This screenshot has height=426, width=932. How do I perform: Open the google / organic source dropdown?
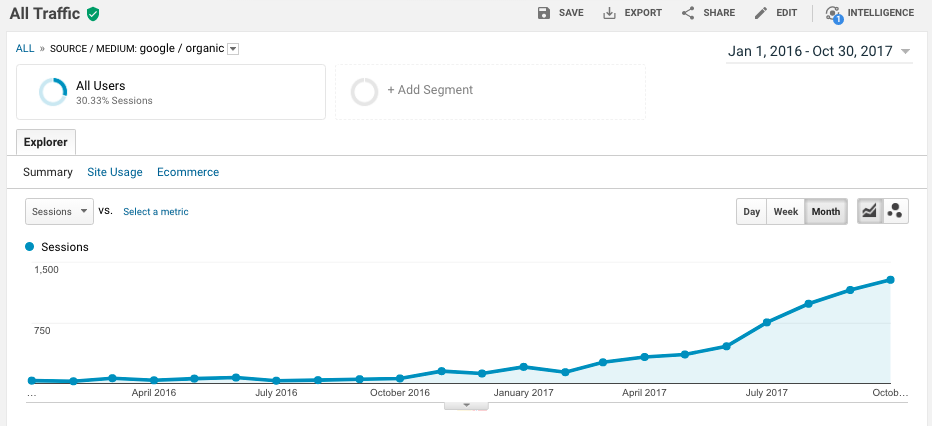pyautogui.click(x=233, y=49)
